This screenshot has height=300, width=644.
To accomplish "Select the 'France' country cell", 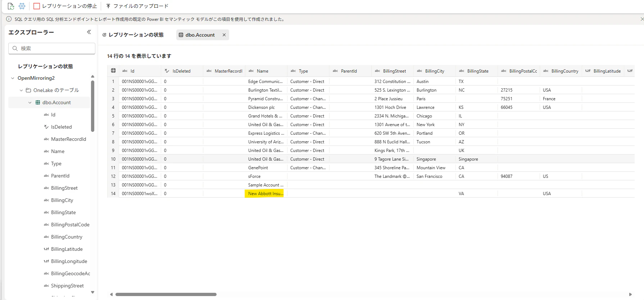I will (x=561, y=99).
